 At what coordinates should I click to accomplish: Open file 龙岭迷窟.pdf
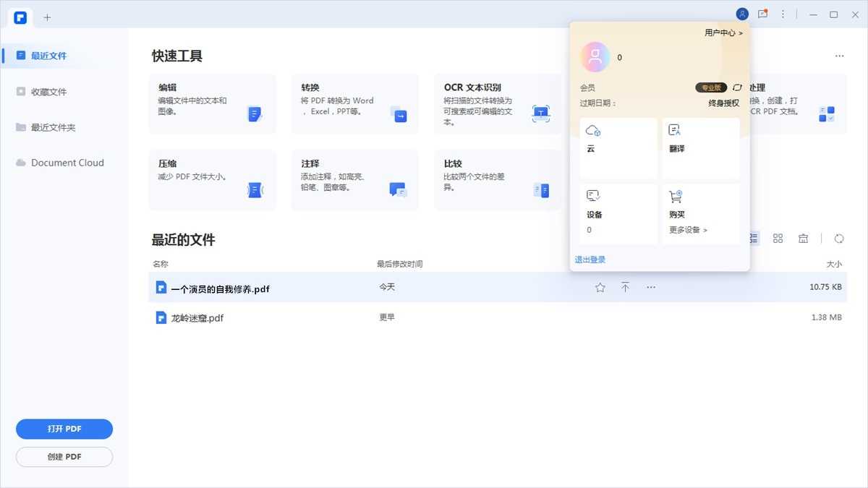[197, 317]
